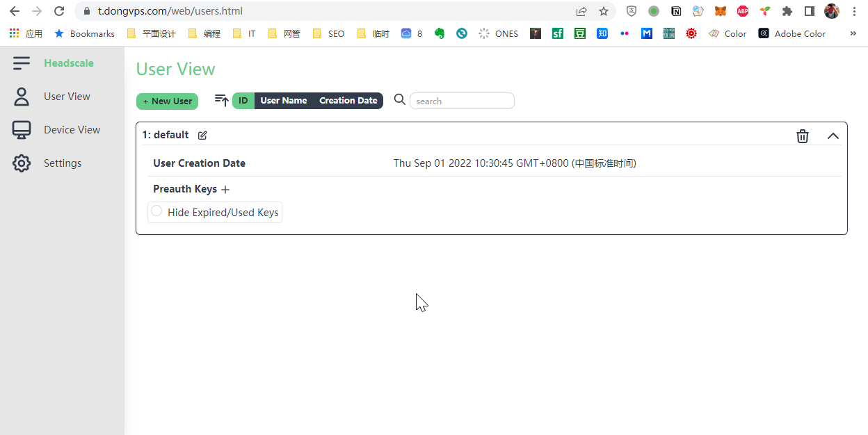Toggle Hide Expired/Used Keys option

(157, 211)
